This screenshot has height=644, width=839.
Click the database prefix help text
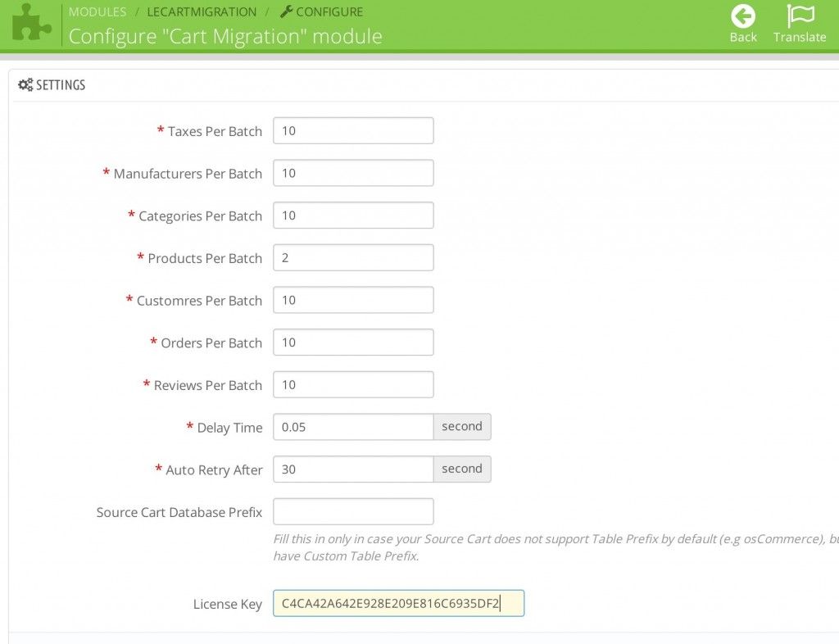pyautogui.click(x=556, y=547)
